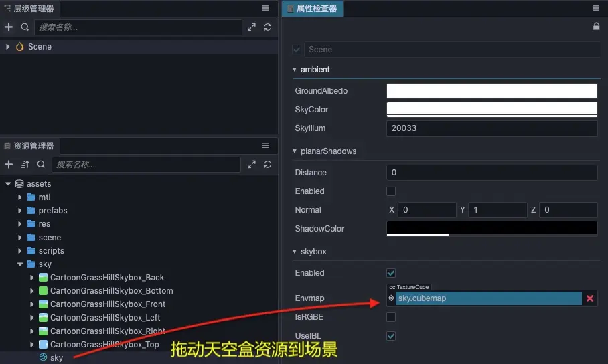
Task: Toggle the UseIBL checkbox
Action: tap(391, 336)
